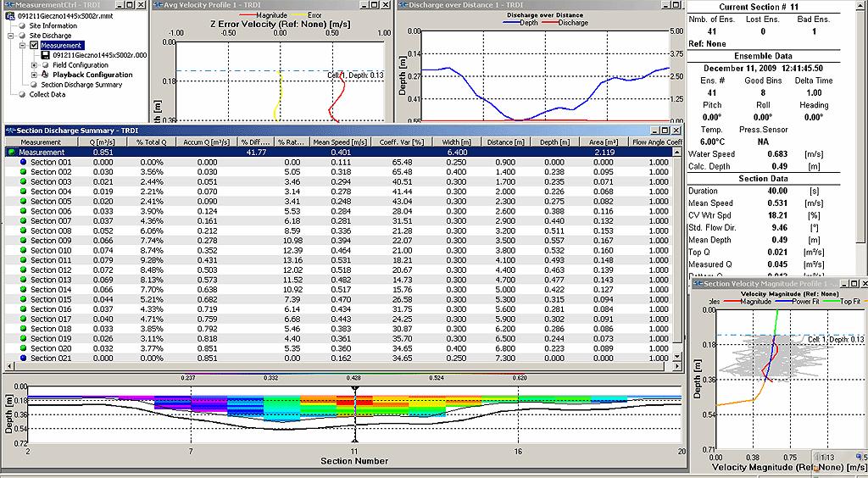Screen dimensions: 868x478
Task: Sort by the Coeff. Var column header
Action: coord(402,142)
